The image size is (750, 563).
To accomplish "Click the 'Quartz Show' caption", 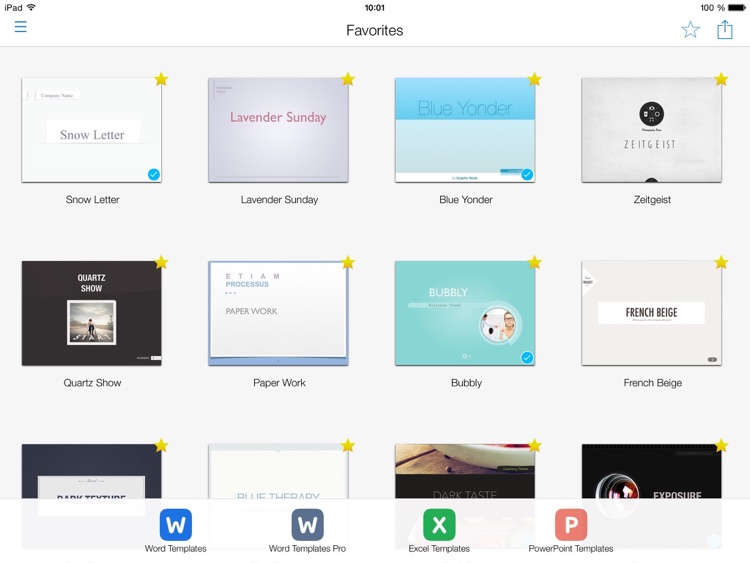I will 92,383.
